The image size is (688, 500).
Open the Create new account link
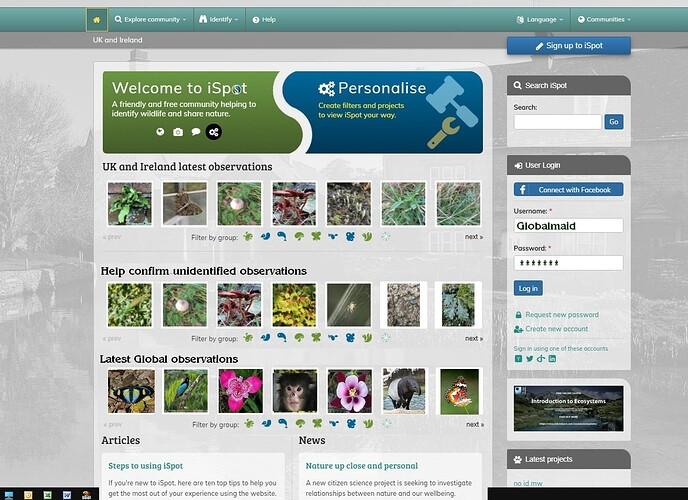pos(556,329)
